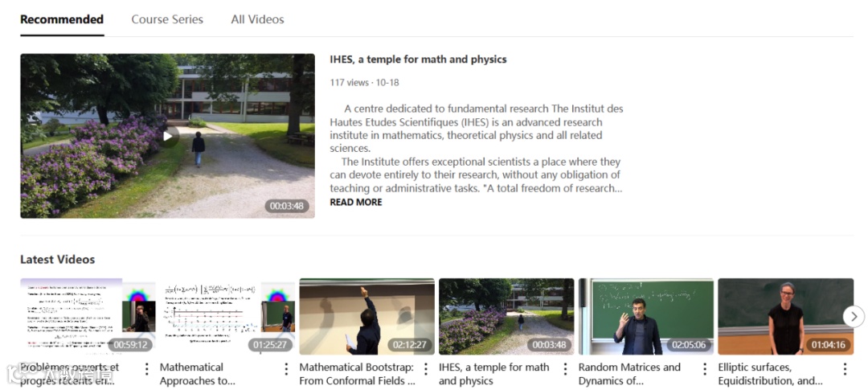Show next latest videos with right arrow
Image resolution: width=868 pixels, height=390 pixels.
(854, 316)
